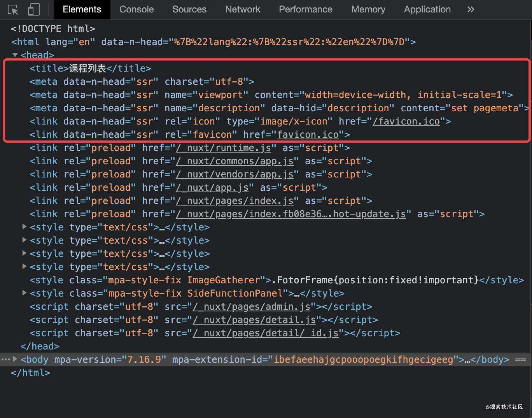Open the /_nuxt/pages/detail.js script link
This screenshot has width=532, height=418.
(x=254, y=320)
